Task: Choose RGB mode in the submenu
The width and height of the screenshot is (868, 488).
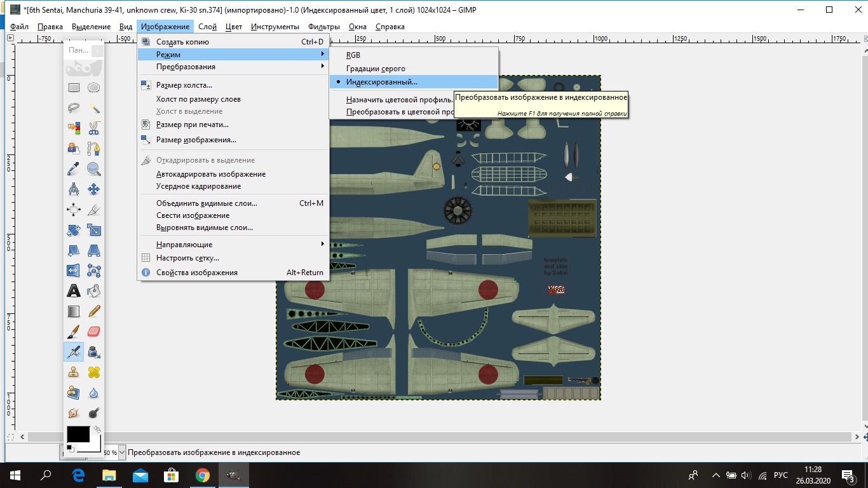Action: click(x=353, y=55)
